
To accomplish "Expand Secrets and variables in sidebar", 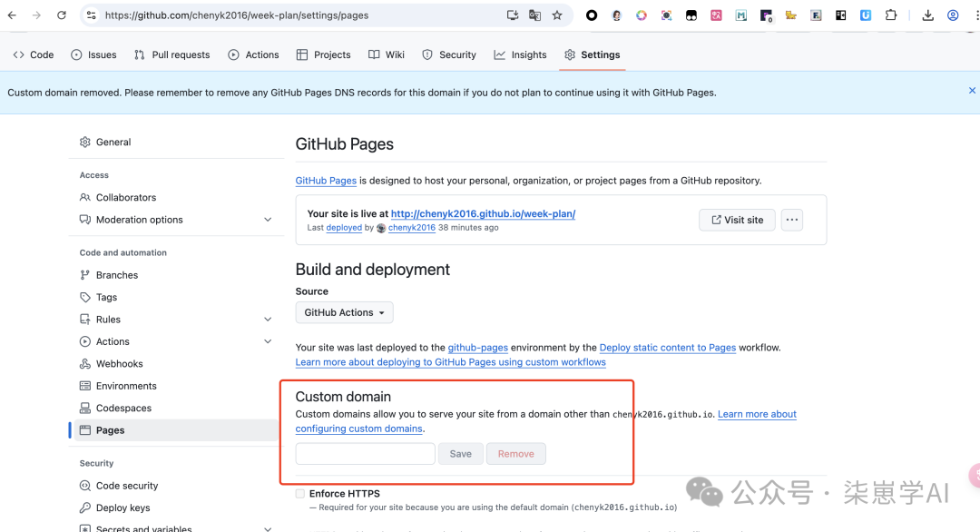I will [268, 527].
